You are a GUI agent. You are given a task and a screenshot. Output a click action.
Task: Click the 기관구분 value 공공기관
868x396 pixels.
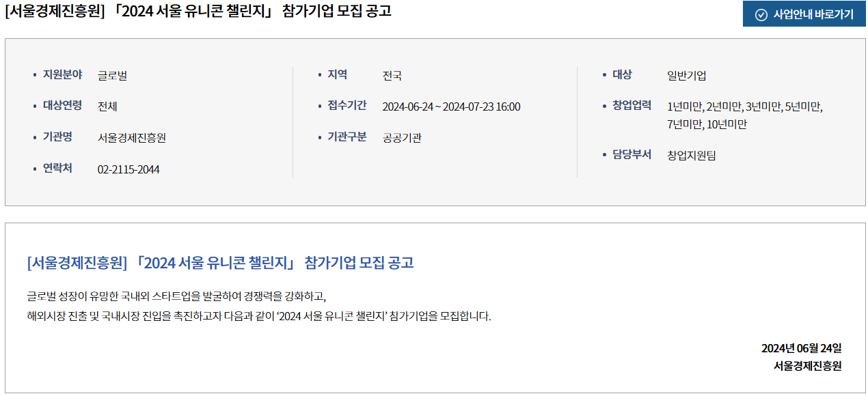coord(402,138)
